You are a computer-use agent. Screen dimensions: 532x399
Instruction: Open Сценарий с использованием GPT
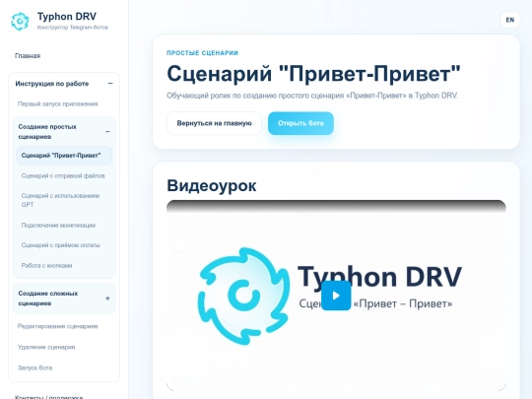tap(60, 200)
